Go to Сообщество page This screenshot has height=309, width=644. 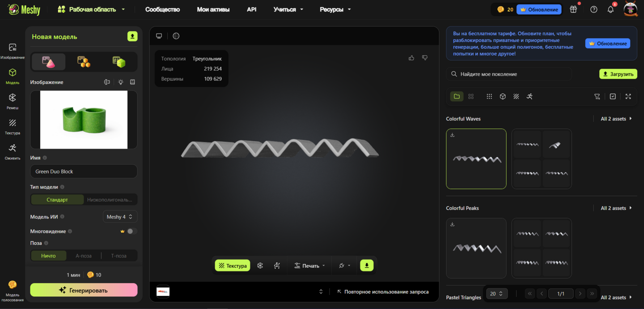162,9
